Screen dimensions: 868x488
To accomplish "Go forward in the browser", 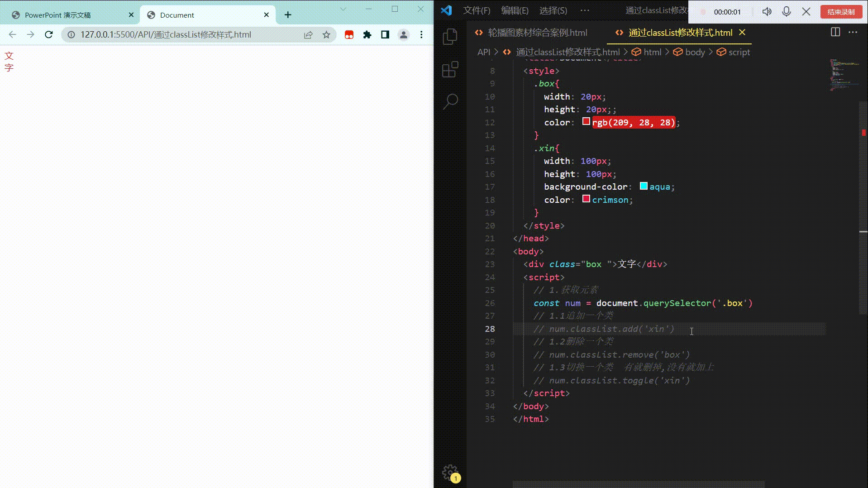I will pyautogui.click(x=30, y=34).
